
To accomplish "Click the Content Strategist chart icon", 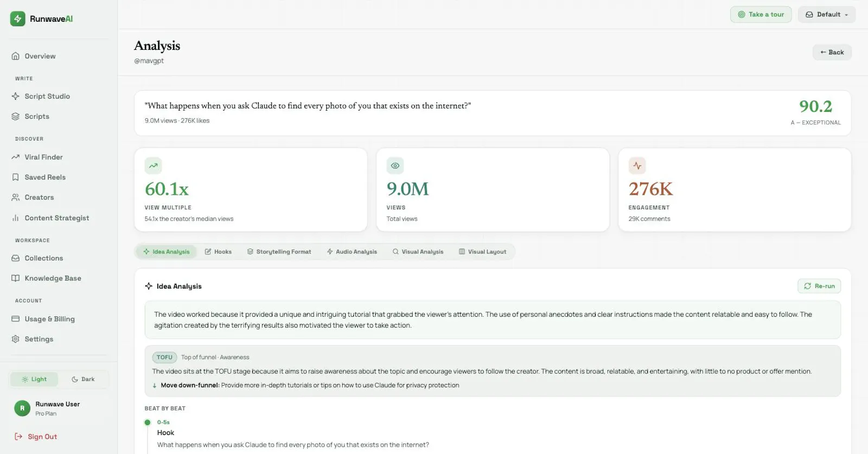I will tap(16, 218).
